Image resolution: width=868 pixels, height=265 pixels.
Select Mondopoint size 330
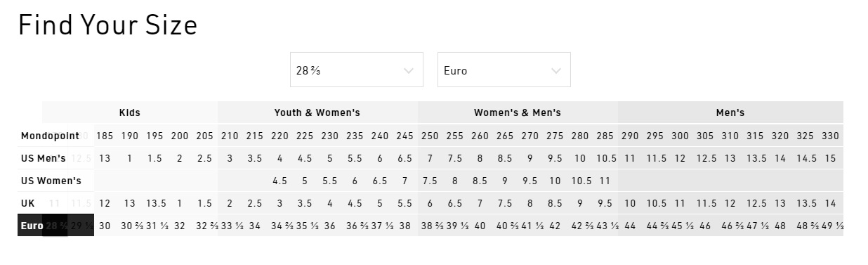coord(830,136)
